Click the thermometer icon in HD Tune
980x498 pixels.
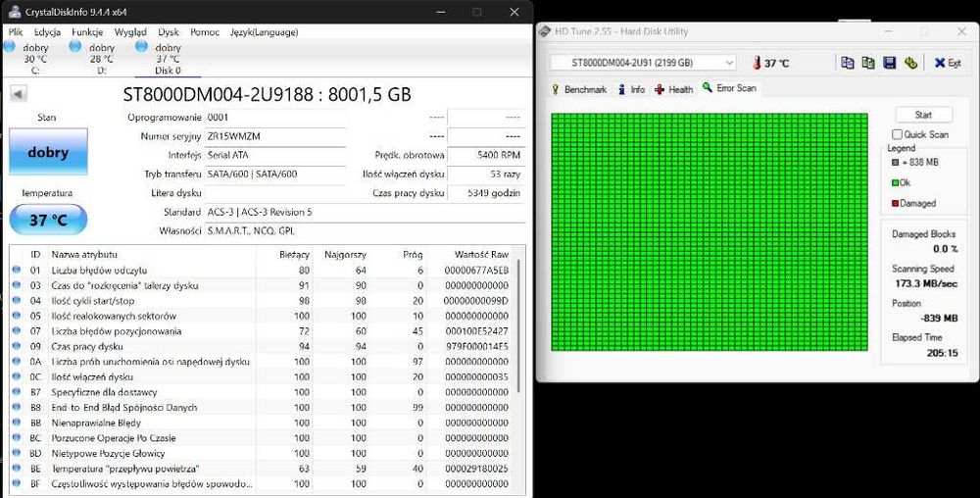pos(757,63)
